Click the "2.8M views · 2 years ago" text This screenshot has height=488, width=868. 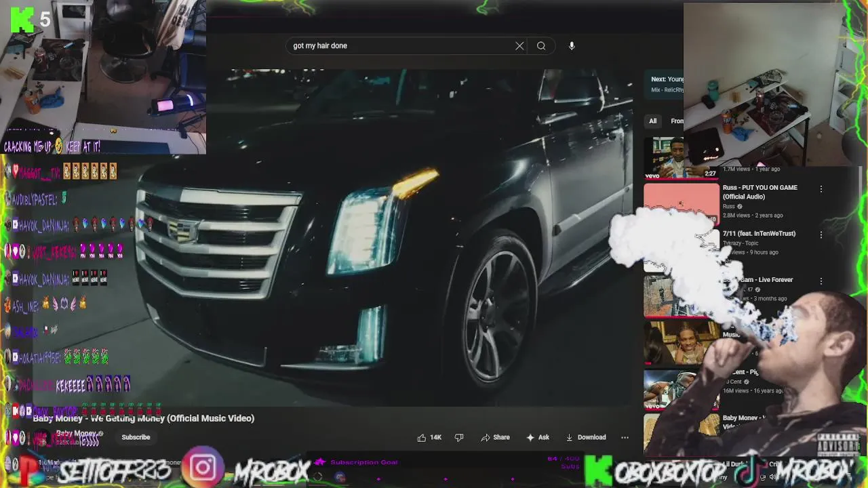[x=753, y=216]
